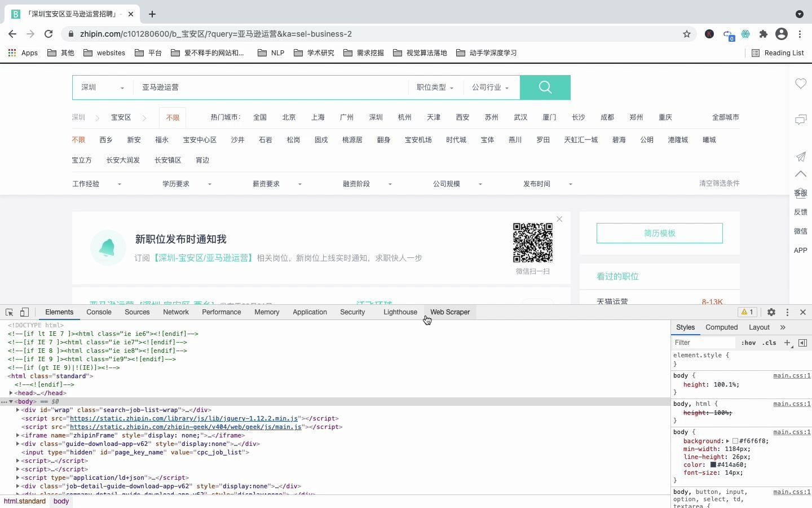Switch to the Layout tab in Styles pane
Image resolution: width=812 pixels, height=508 pixels.
coord(759,327)
